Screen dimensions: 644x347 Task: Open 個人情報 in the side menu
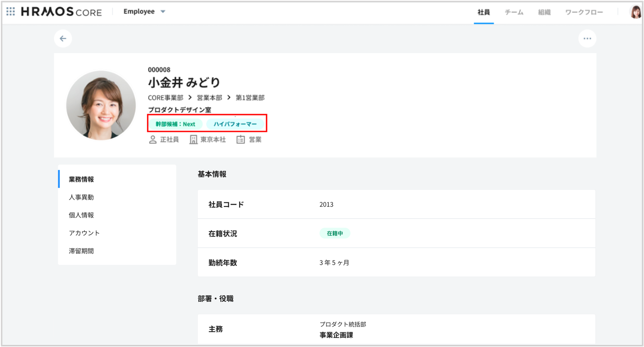click(x=81, y=215)
